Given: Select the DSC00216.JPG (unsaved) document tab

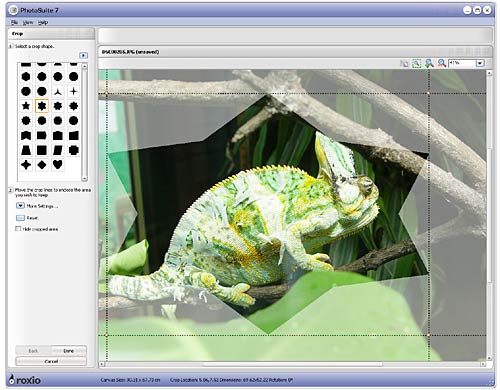Looking at the screenshot, I should click(x=130, y=52).
